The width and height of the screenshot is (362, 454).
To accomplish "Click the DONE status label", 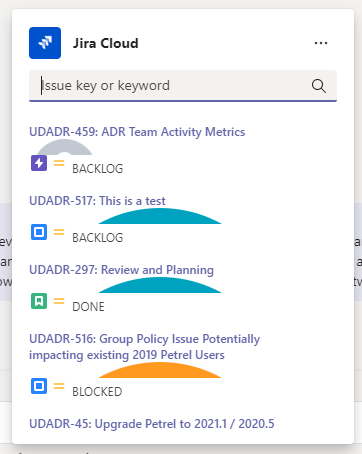I will click(88, 307).
